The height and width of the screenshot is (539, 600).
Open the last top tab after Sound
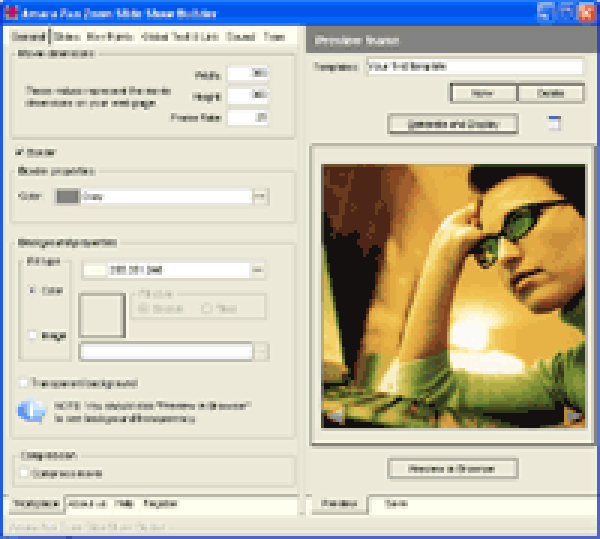click(274, 37)
